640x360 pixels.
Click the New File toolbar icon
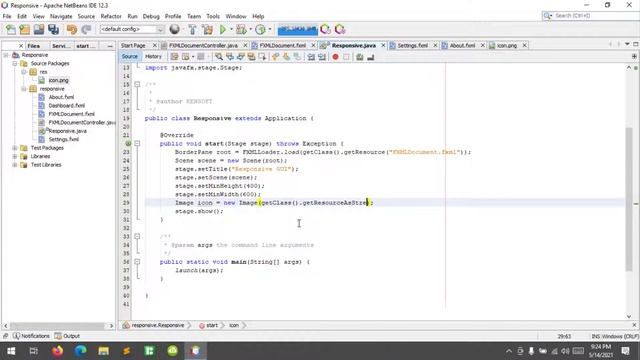click(x=11, y=29)
